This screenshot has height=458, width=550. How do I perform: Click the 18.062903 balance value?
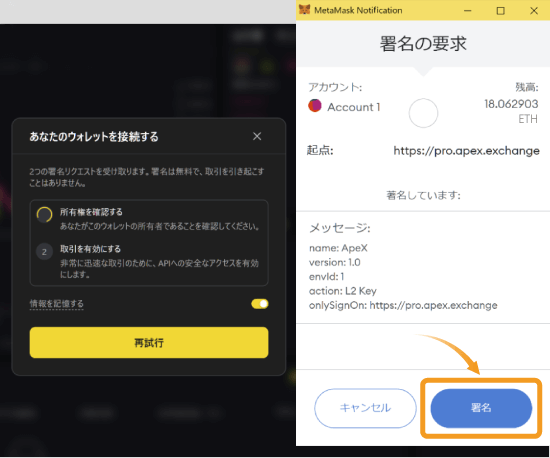point(511,104)
